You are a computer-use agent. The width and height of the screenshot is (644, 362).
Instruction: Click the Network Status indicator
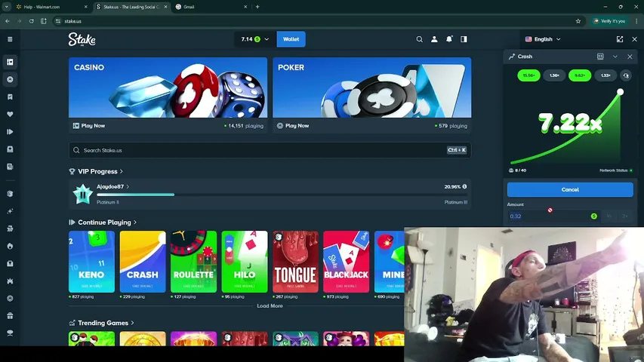(616, 170)
